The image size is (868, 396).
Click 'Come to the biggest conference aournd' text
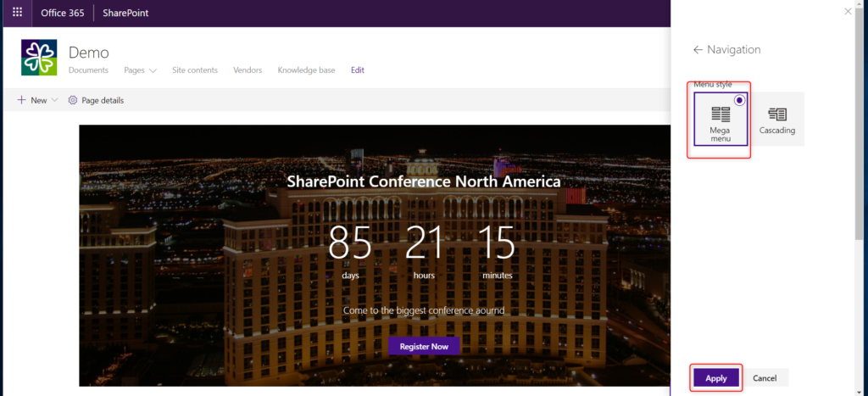[424, 310]
